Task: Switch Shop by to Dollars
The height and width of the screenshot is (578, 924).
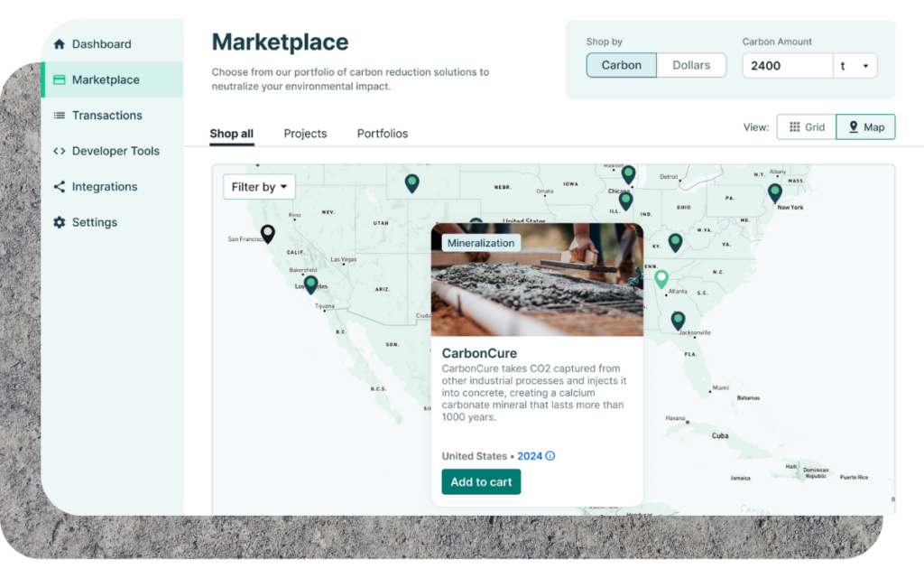Action: pos(691,65)
